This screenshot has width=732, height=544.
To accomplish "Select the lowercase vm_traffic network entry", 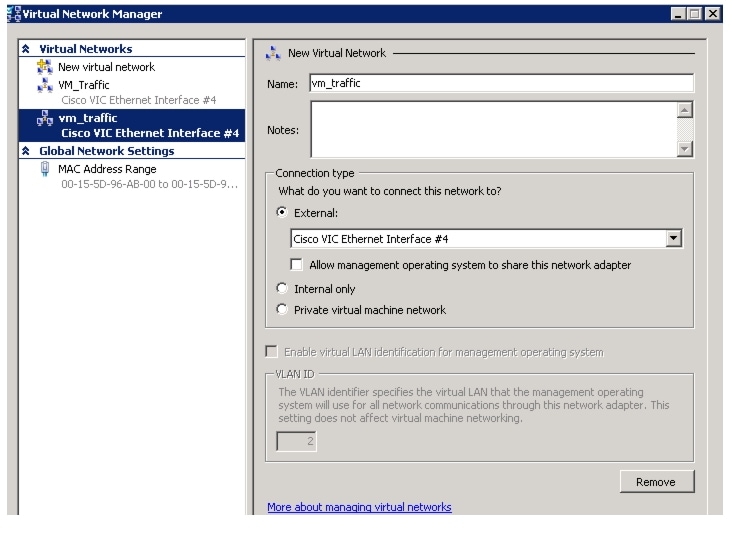I will [132, 126].
